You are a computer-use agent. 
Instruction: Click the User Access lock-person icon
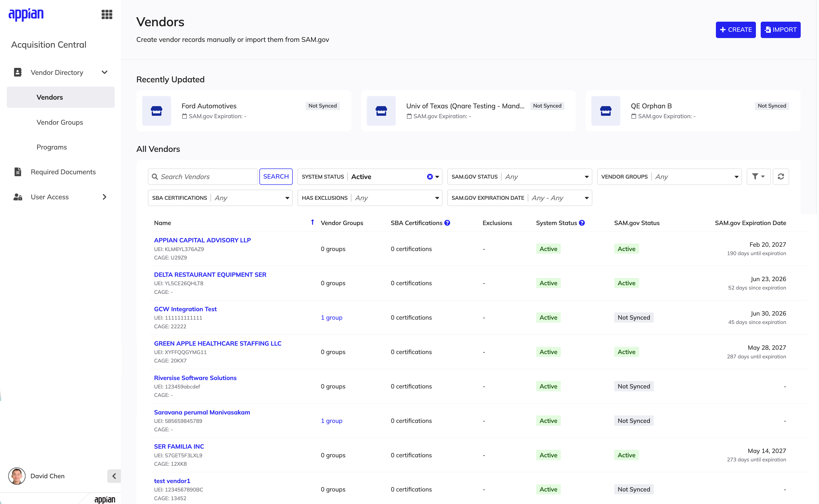point(18,197)
